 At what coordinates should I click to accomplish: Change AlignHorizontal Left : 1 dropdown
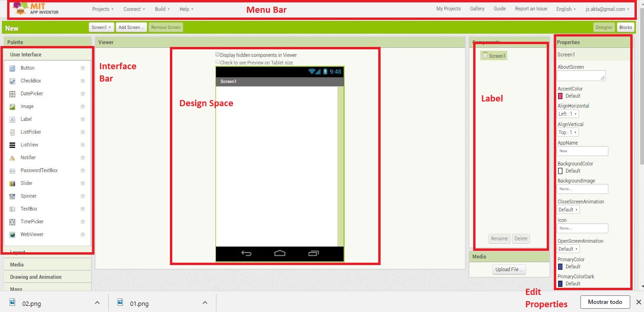click(568, 114)
